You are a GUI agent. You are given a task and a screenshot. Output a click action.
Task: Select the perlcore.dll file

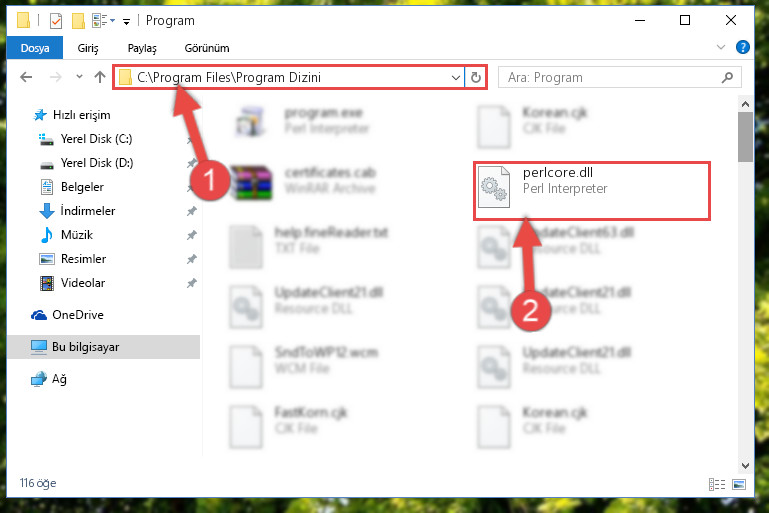(x=591, y=191)
